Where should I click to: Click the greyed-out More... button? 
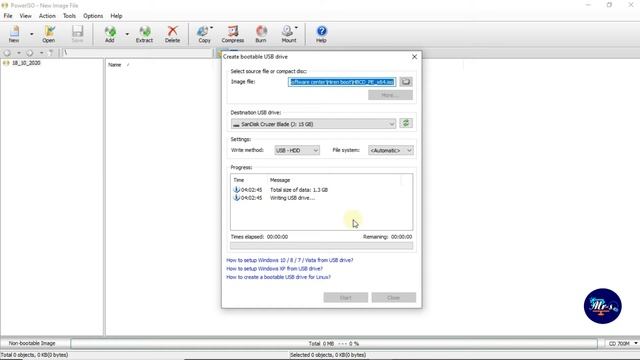(390, 95)
